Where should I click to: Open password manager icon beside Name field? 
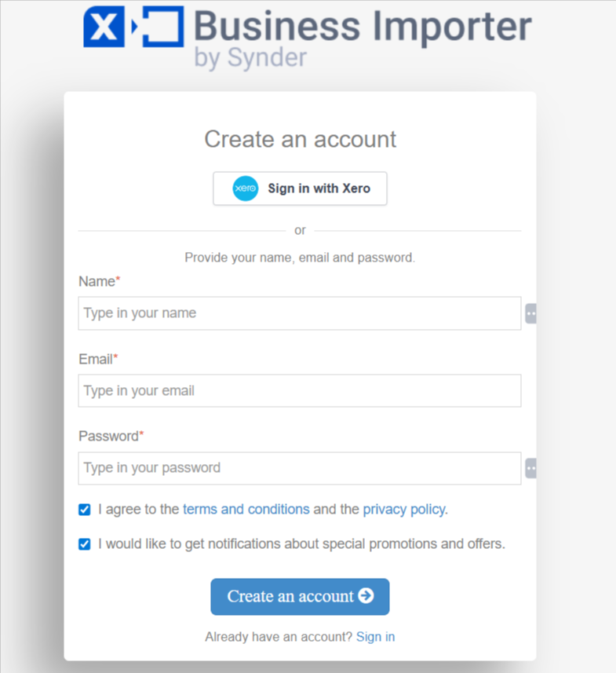(531, 313)
